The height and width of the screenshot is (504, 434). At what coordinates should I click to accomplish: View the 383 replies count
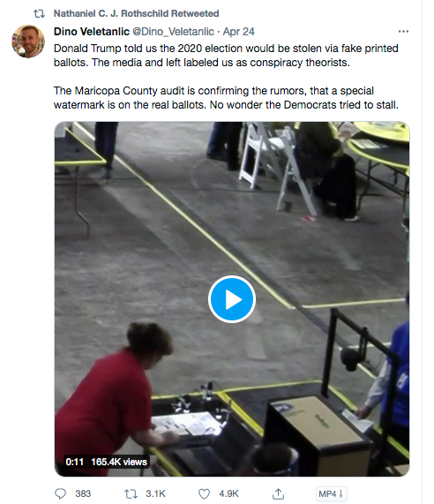pyautogui.click(x=83, y=493)
